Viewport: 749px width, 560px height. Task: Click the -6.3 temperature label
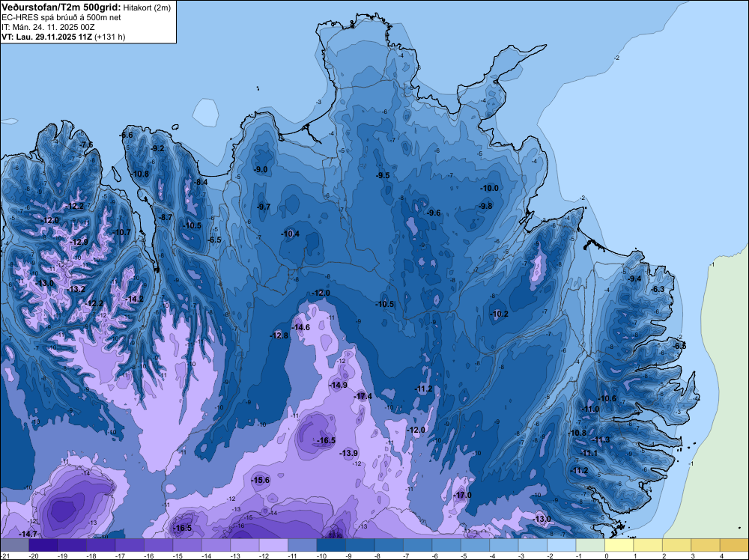[658, 289]
